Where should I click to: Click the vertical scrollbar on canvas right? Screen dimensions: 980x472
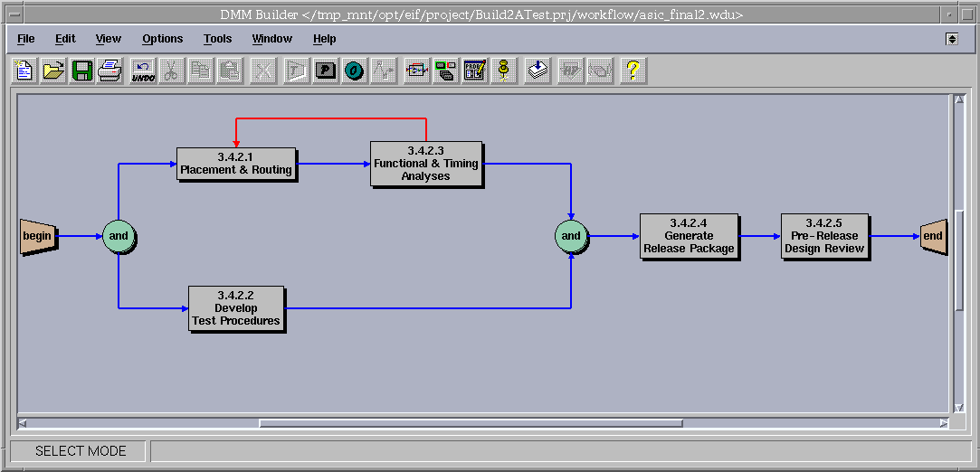959,253
